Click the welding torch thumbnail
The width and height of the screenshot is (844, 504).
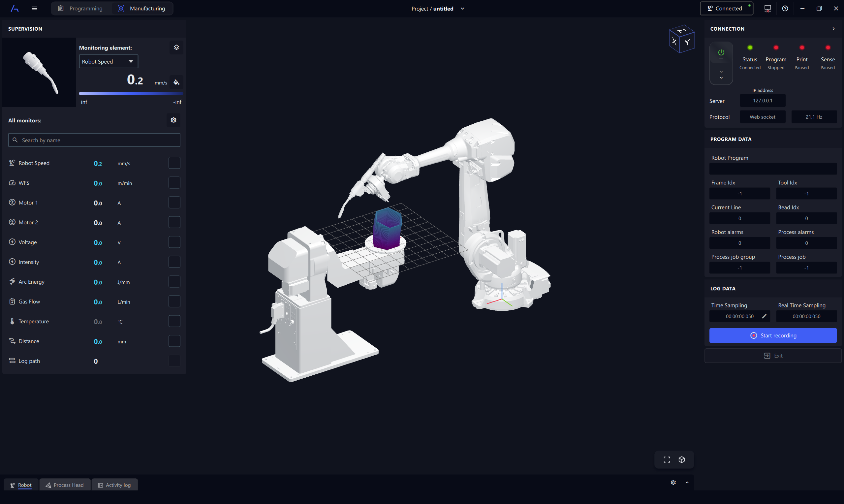tap(39, 72)
